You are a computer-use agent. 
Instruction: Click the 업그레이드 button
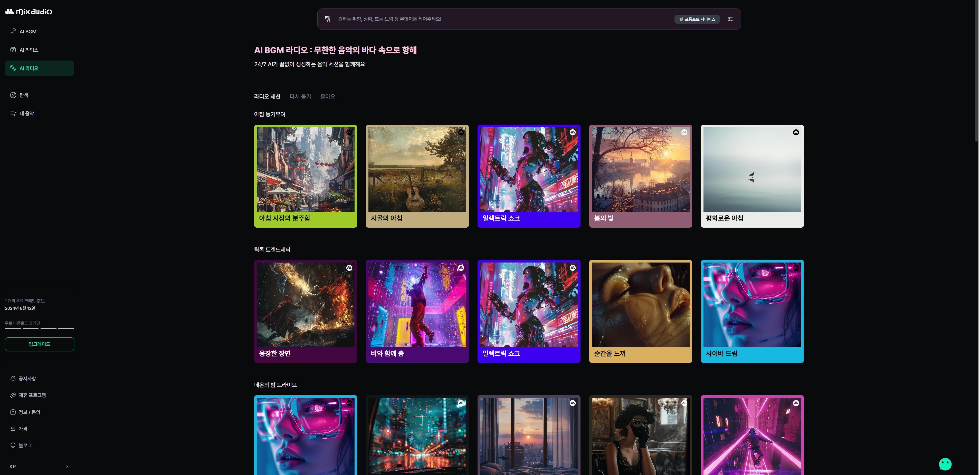(39, 344)
